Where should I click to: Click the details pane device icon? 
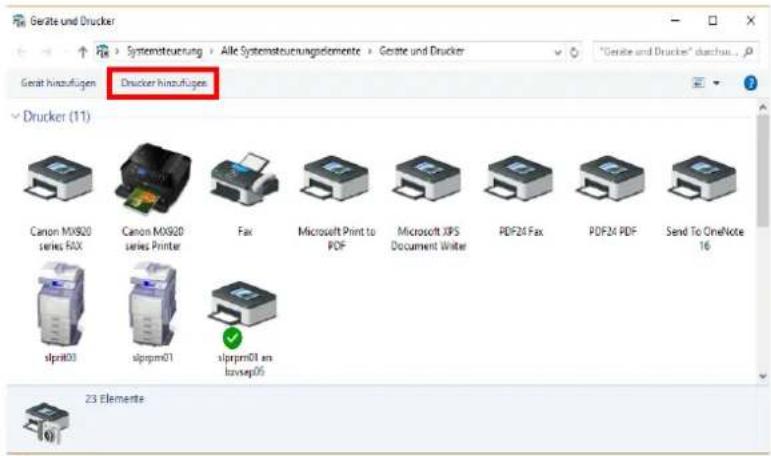coord(46,423)
